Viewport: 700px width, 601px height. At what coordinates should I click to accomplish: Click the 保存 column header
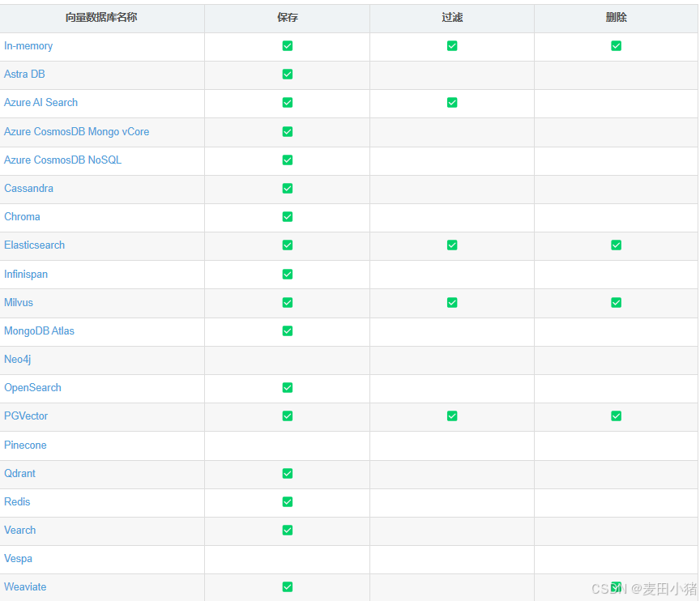(287, 18)
